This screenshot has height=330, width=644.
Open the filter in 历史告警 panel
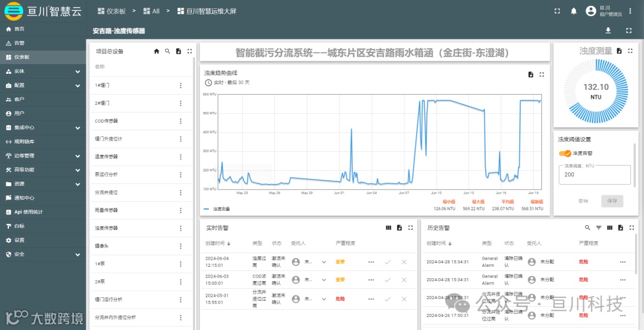pyautogui.click(x=599, y=228)
